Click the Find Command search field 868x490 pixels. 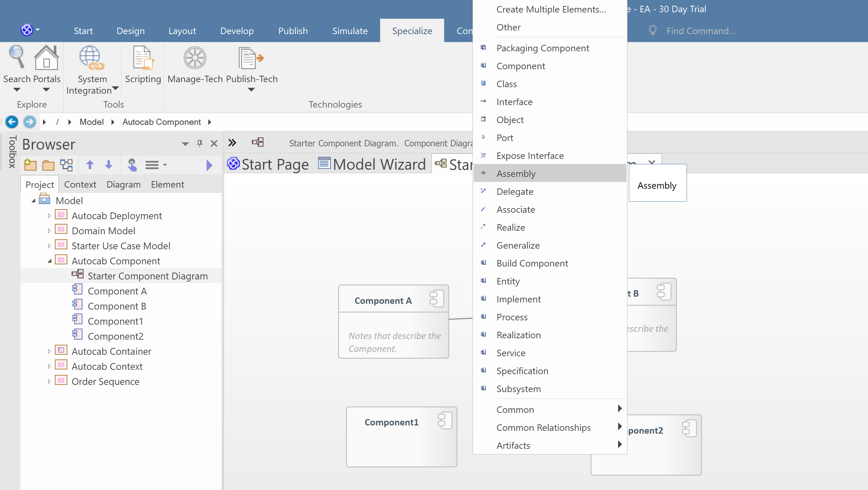point(700,30)
